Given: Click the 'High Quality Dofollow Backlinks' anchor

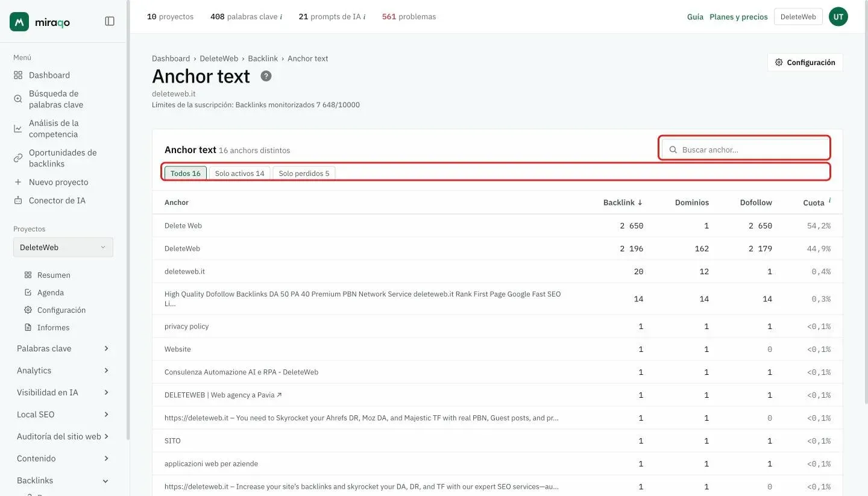Looking at the screenshot, I should pos(362,298).
